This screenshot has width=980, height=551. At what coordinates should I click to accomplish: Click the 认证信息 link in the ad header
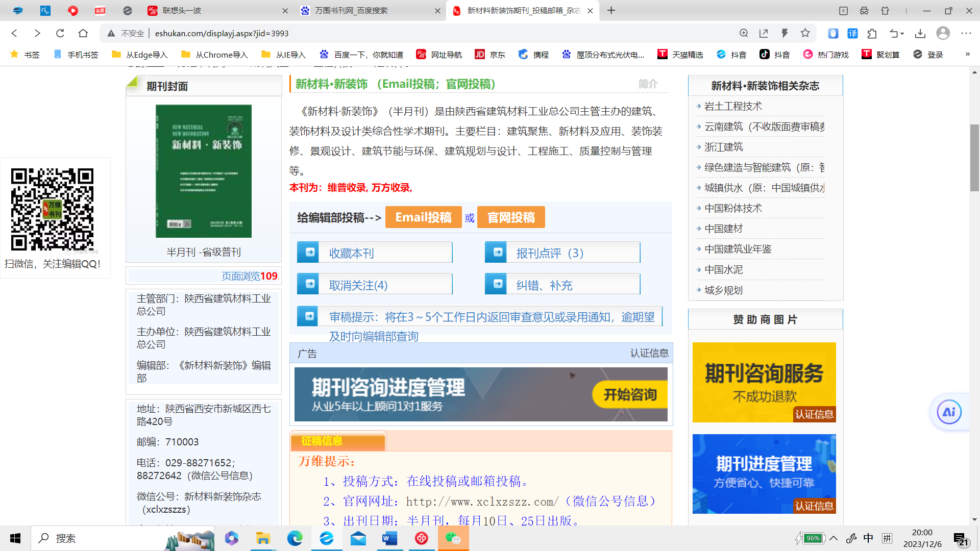coord(649,353)
